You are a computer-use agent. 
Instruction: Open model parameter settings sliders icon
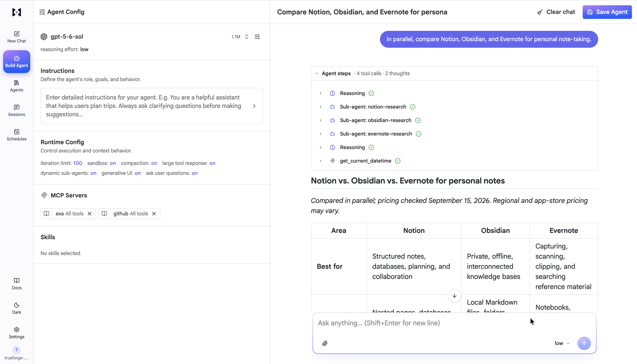pos(257,37)
